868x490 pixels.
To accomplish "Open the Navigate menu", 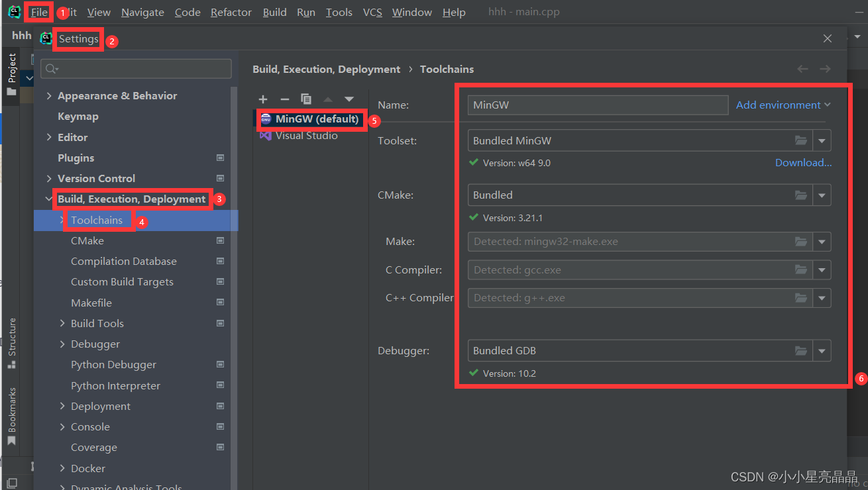I will (142, 12).
